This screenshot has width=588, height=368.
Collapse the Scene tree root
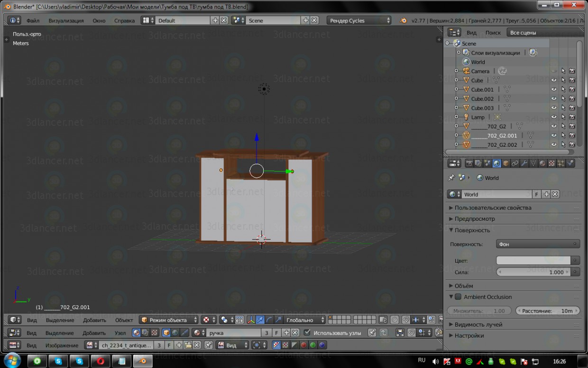point(448,43)
